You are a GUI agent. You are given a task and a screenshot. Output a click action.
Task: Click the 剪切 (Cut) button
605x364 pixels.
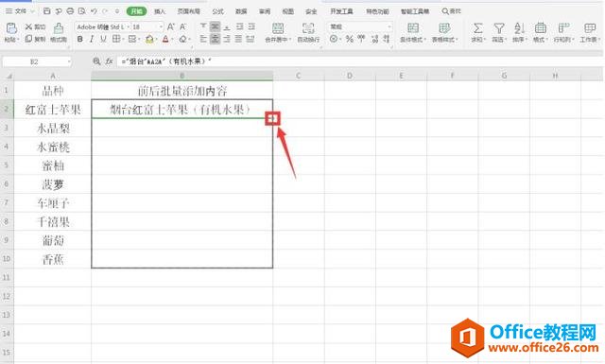35,26
